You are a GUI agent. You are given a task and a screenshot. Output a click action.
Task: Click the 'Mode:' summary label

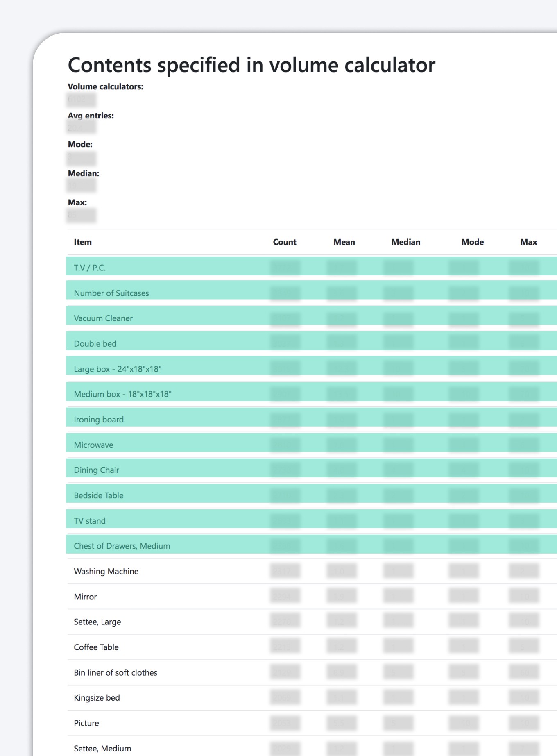coord(80,144)
